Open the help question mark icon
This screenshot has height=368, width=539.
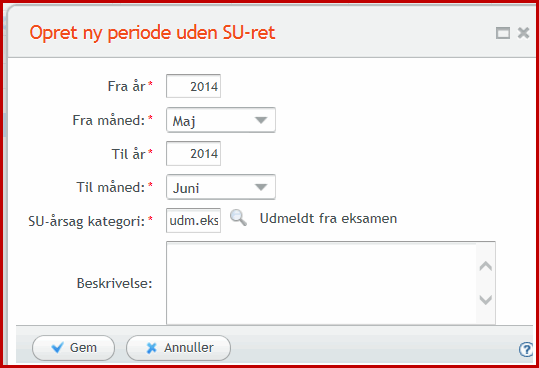[526, 350]
